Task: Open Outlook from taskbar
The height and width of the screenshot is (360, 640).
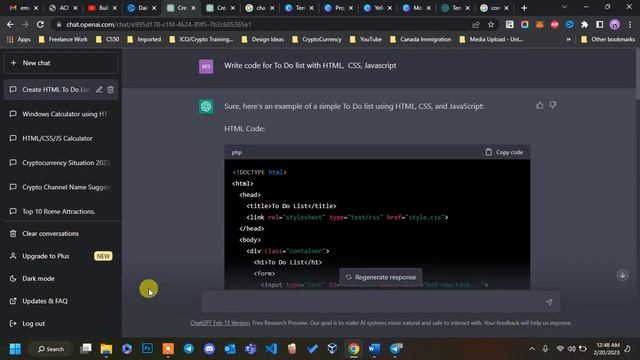Action: pyautogui.click(x=230, y=349)
